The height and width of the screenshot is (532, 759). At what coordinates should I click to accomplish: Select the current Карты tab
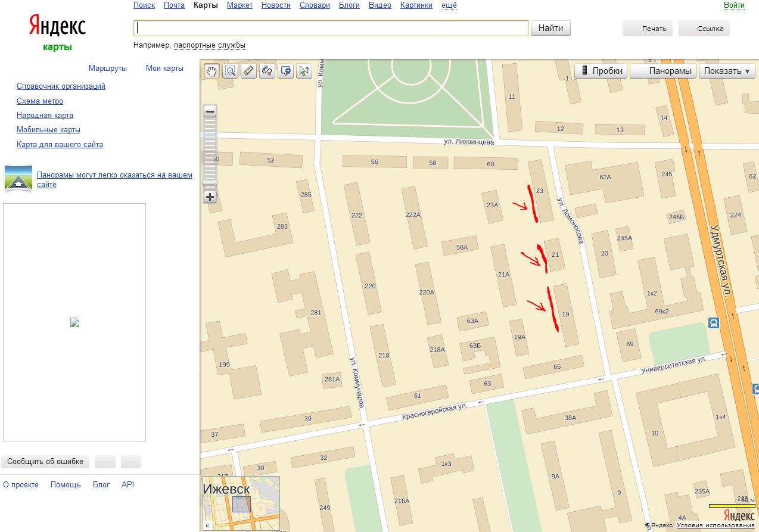206,5
